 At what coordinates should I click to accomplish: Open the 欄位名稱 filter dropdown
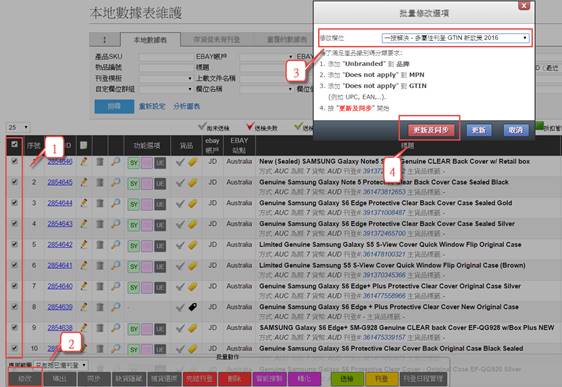(266, 89)
